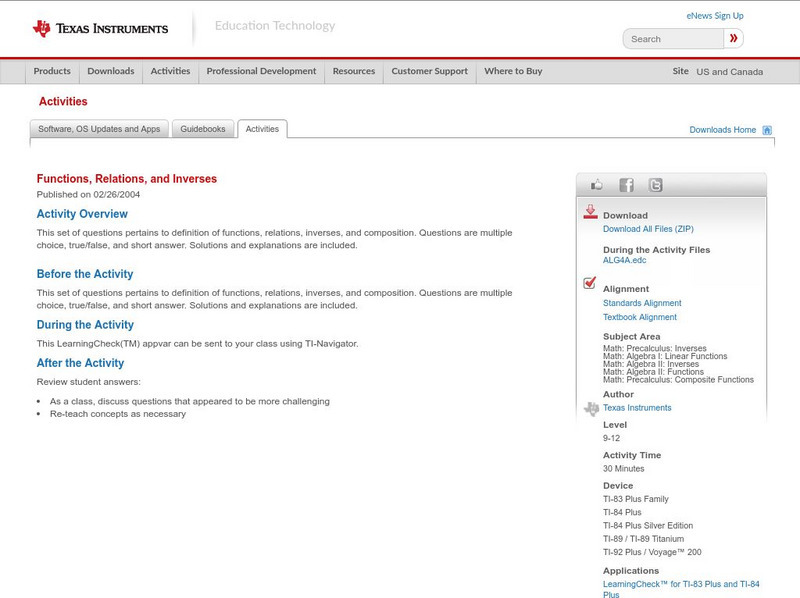Click the TI-92 Plus / Voyage 200 entry

pyautogui.click(x=652, y=552)
